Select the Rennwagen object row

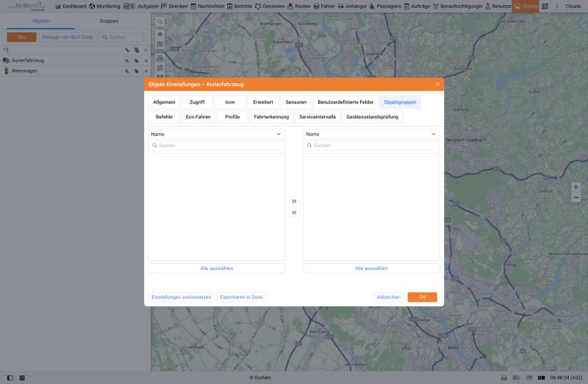tap(75, 71)
